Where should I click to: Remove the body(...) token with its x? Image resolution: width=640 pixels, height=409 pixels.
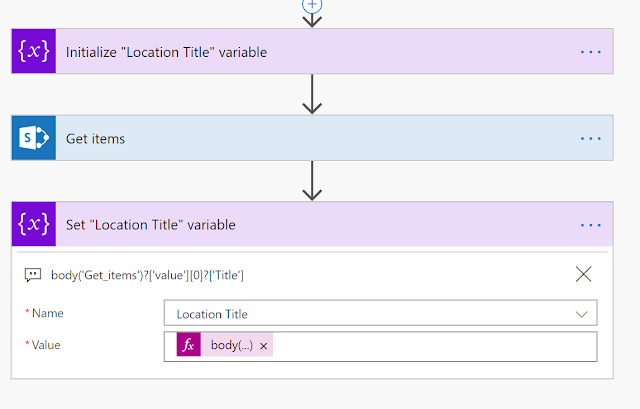[x=263, y=346]
